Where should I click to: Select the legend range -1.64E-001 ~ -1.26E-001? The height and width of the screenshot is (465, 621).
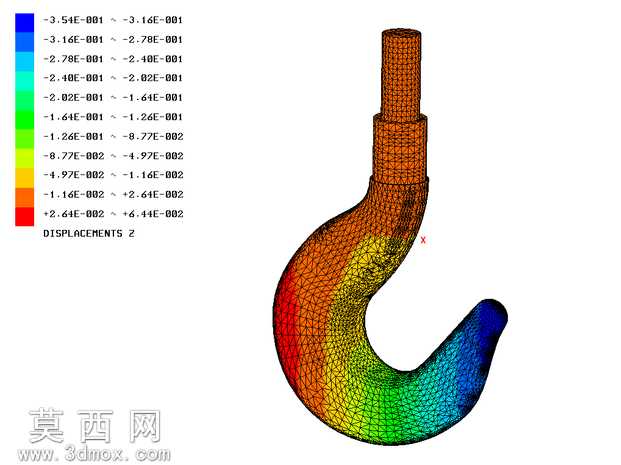pos(113,117)
